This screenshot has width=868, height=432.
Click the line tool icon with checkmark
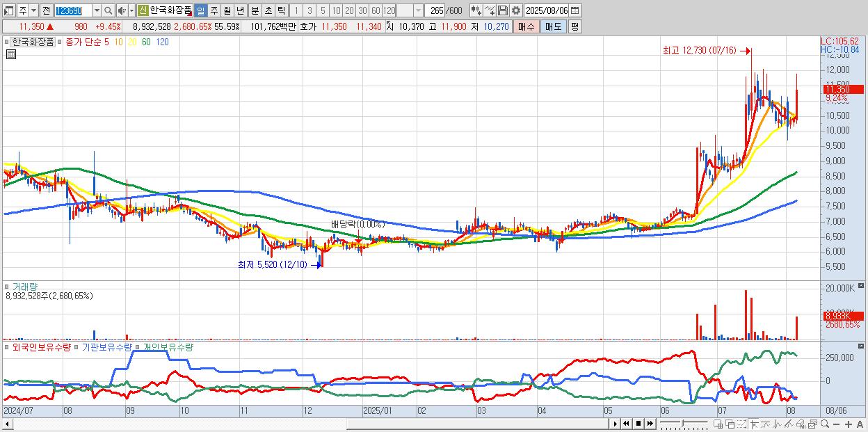(x=490, y=10)
